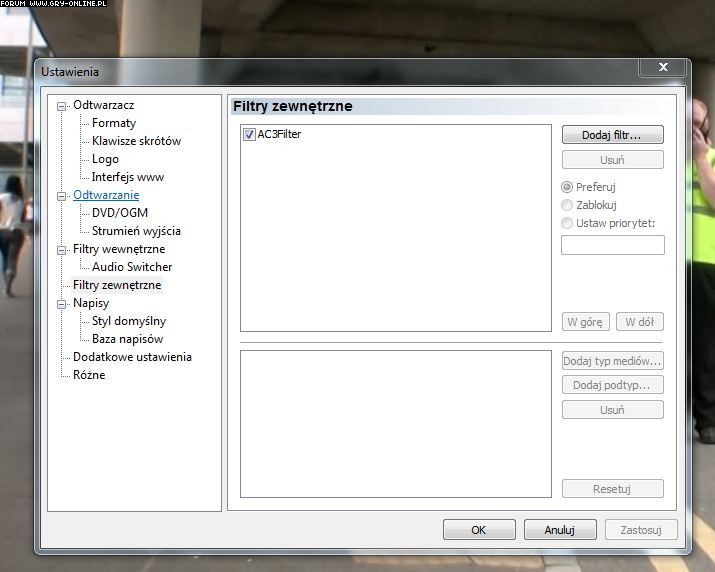
Task: Open Klawisze skrótów settings
Action: tap(136, 141)
